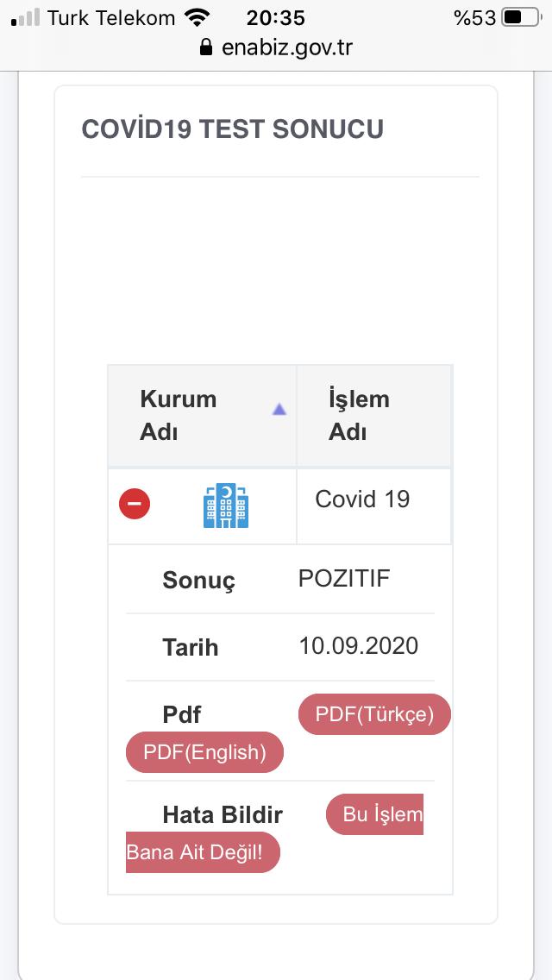Download the PDF(Türkçe) report
The image size is (552, 980).
tap(374, 714)
